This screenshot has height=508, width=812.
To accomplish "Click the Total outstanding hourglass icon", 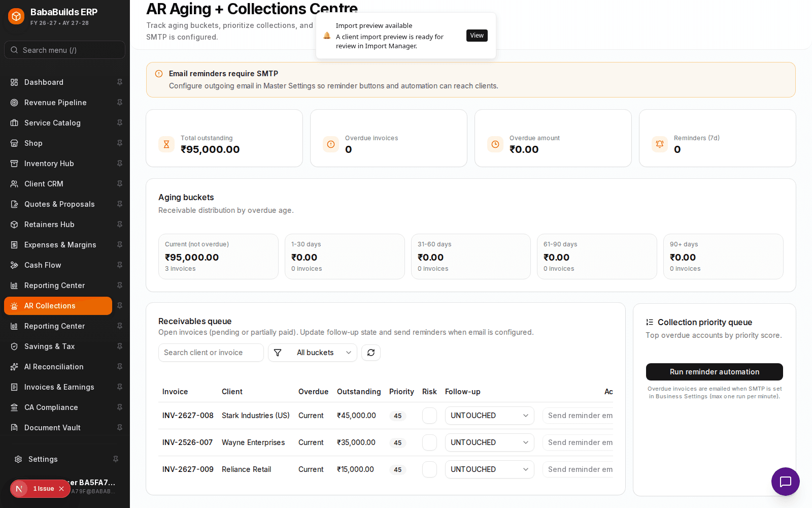I will pos(166,144).
